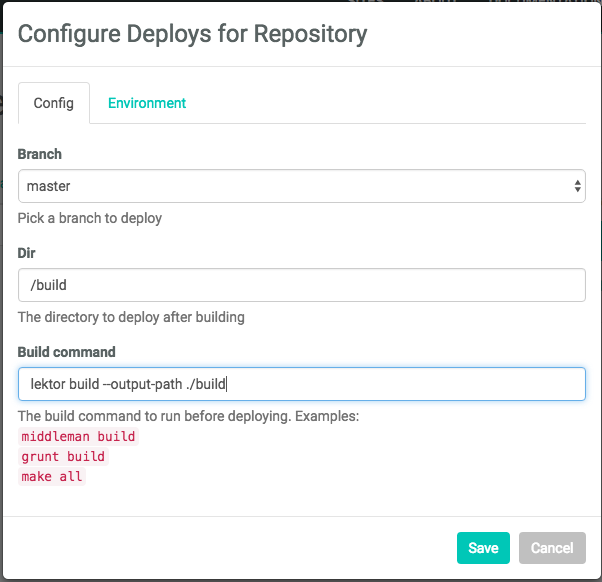This screenshot has height=582, width=602.
Task: Cancel the deploy configuration dialog
Action: 551,548
